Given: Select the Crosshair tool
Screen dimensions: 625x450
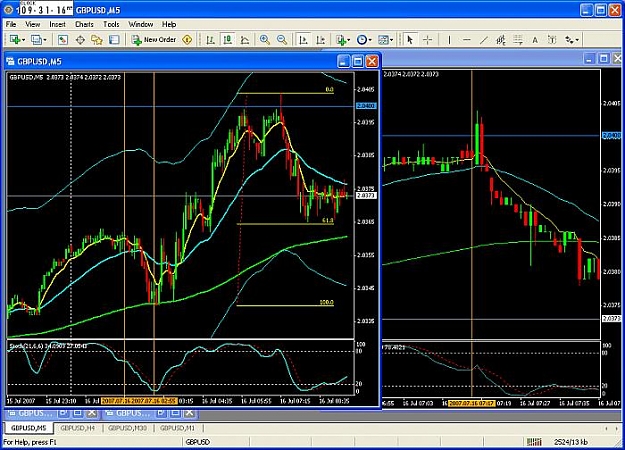Looking at the screenshot, I should pos(427,40).
